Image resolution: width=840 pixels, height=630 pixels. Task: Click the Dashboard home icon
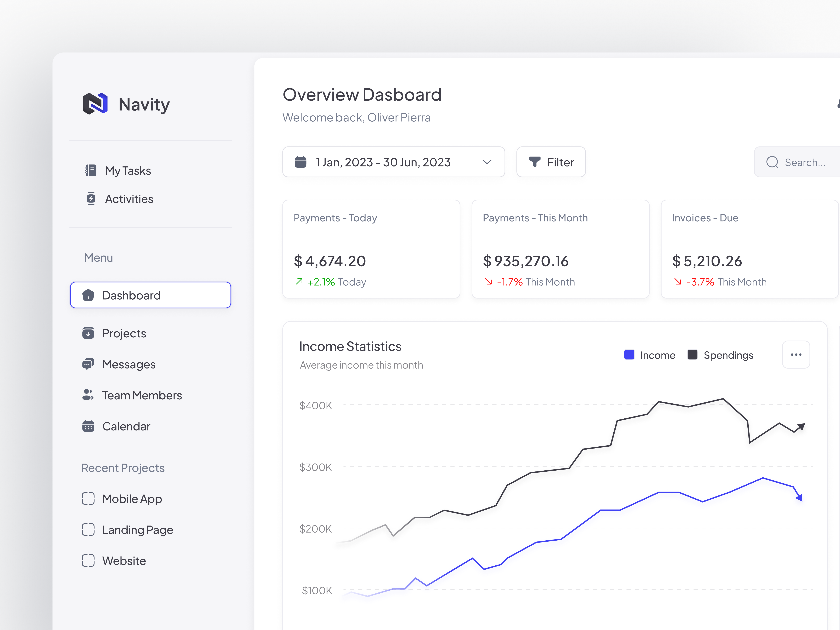click(89, 295)
